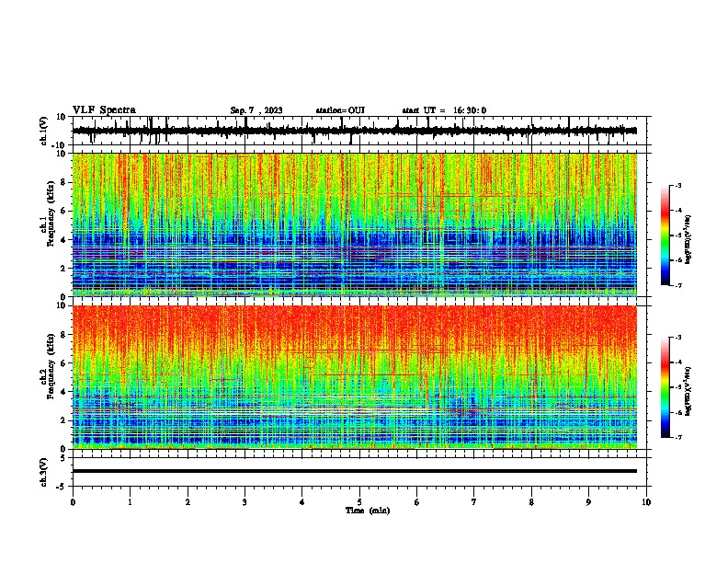Click the 'ch.1(V)' waveform axis label
The width and height of the screenshot is (728, 563).
point(44,131)
